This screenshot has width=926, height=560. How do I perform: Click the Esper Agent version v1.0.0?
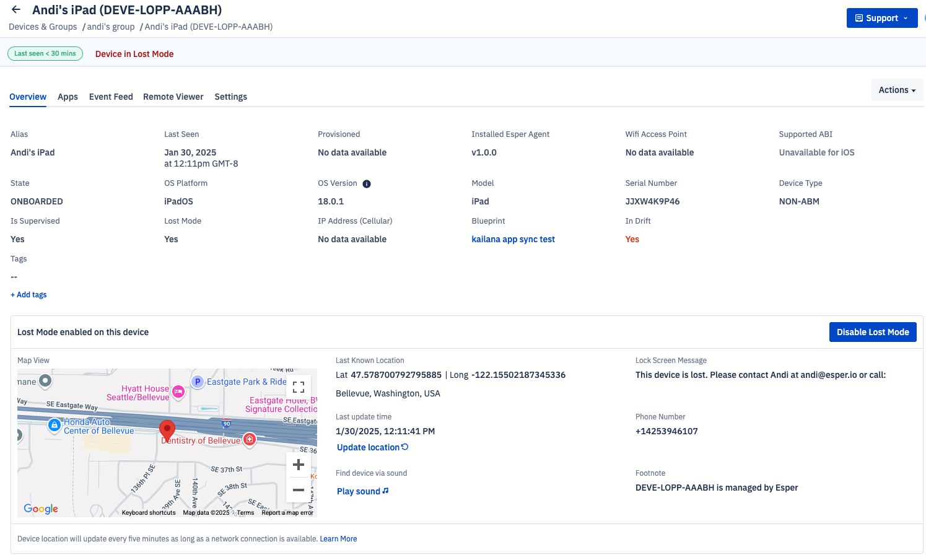484,152
